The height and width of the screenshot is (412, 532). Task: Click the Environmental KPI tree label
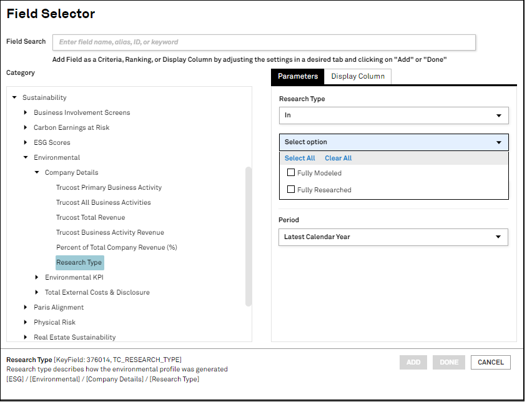(x=74, y=277)
